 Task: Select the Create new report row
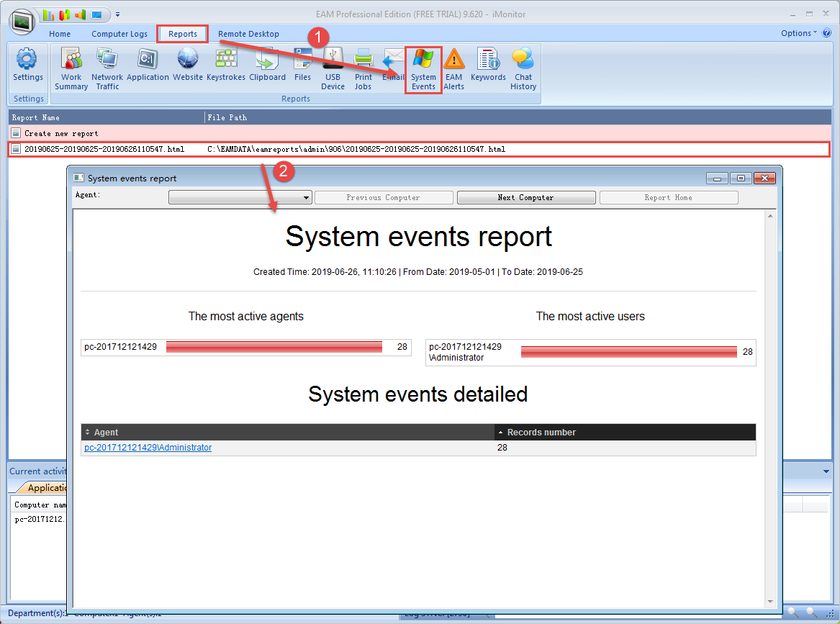tap(420, 133)
